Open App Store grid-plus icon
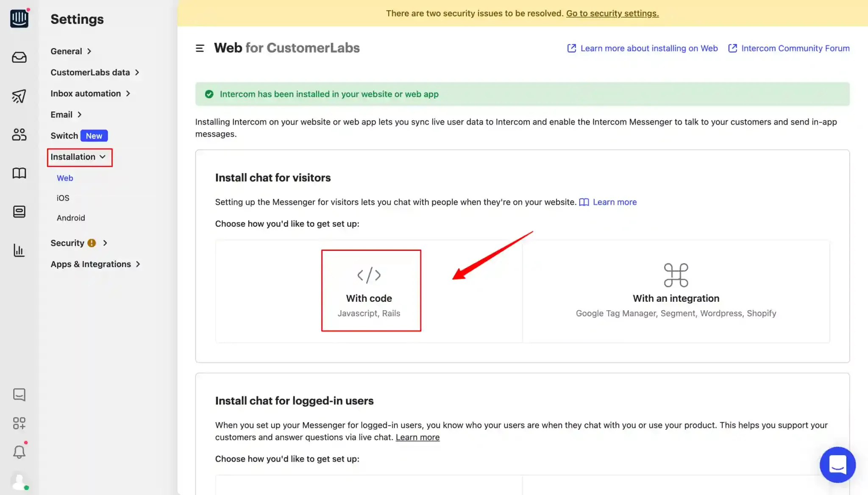This screenshot has width=868, height=495. [19, 423]
